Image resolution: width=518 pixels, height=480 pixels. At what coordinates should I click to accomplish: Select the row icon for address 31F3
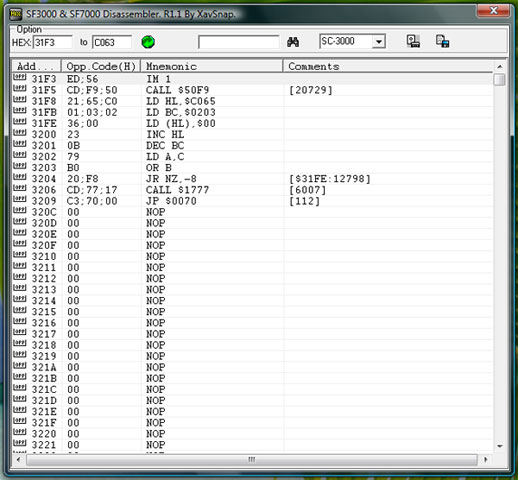point(20,77)
